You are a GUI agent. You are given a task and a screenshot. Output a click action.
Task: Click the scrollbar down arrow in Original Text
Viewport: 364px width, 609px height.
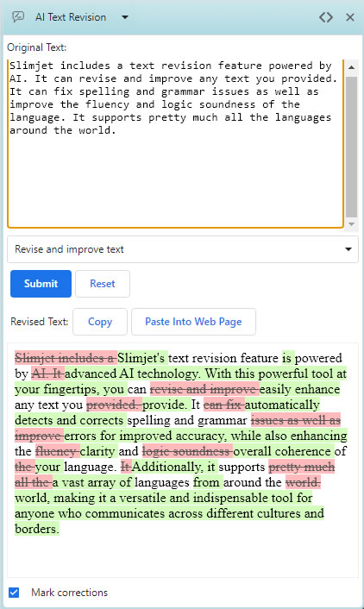(x=352, y=224)
